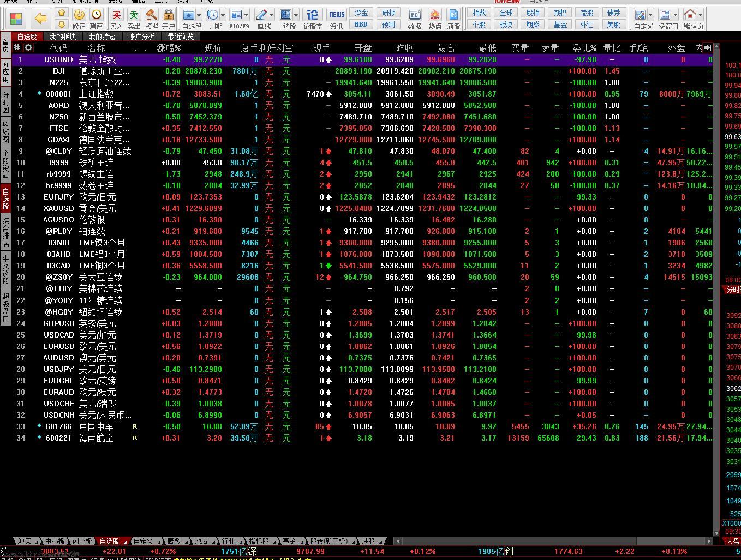This screenshot has width=741, height=560.
Task: Expand the F10/F9 dropdown arrow
Action: [x=246, y=15]
